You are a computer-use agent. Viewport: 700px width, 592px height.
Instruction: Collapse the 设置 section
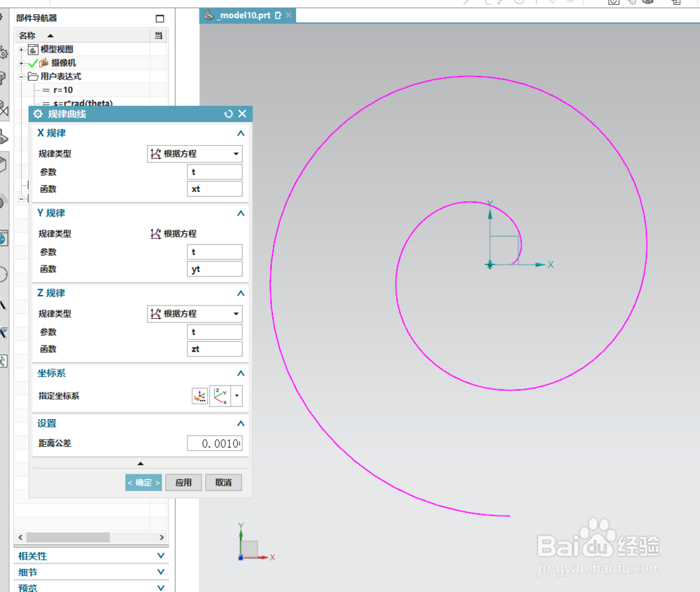(241, 424)
